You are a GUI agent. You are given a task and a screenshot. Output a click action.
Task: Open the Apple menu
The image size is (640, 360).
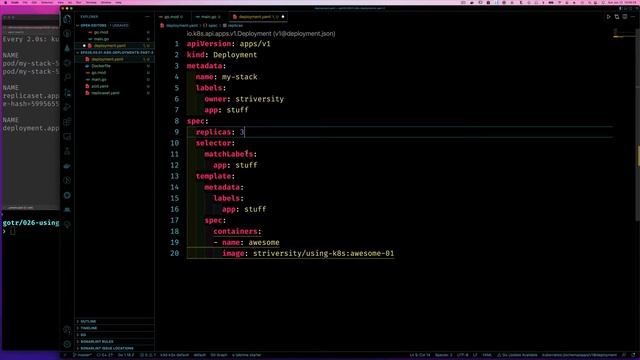[6, 2]
